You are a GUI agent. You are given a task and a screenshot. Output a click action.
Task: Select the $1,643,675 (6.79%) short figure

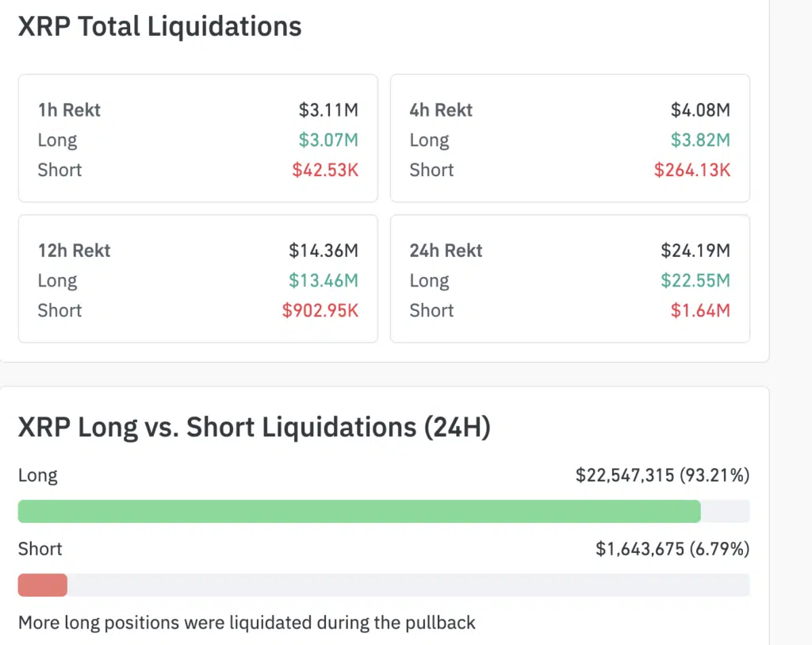pyautogui.click(x=672, y=549)
